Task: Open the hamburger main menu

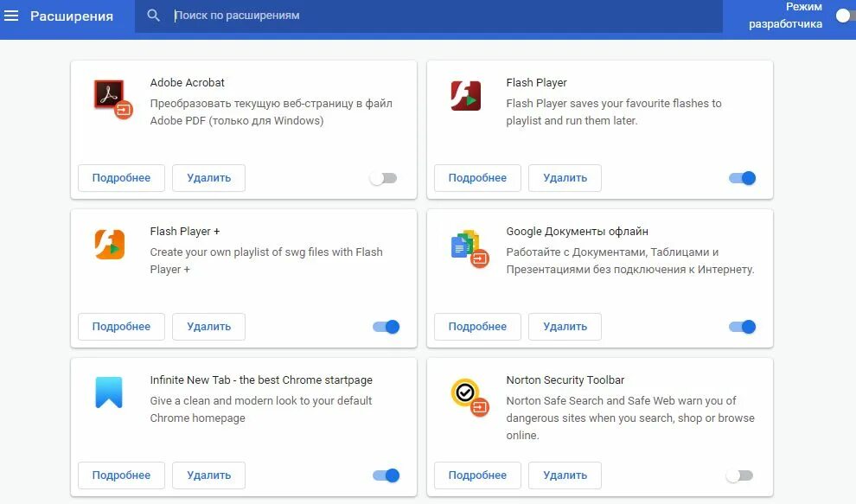Action: 11,16
